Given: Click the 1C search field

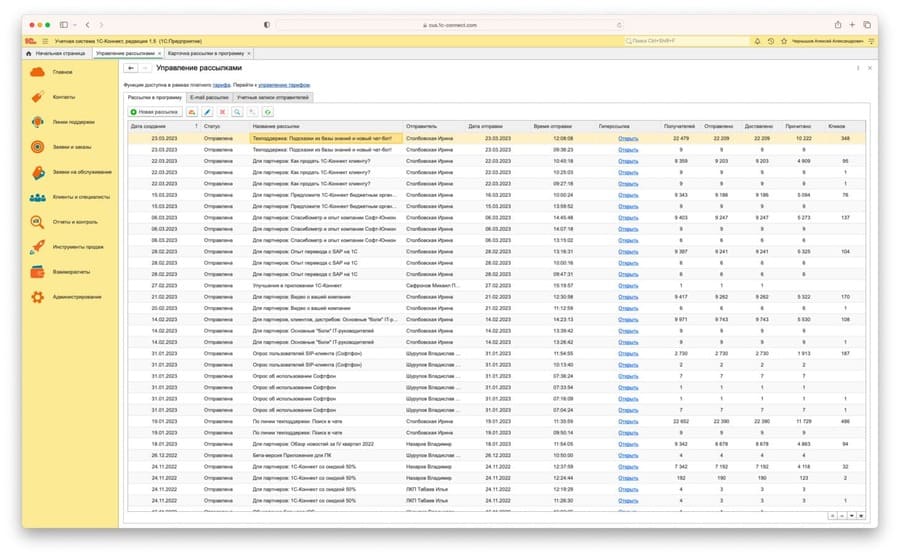Looking at the screenshot, I should (x=686, y=41).
